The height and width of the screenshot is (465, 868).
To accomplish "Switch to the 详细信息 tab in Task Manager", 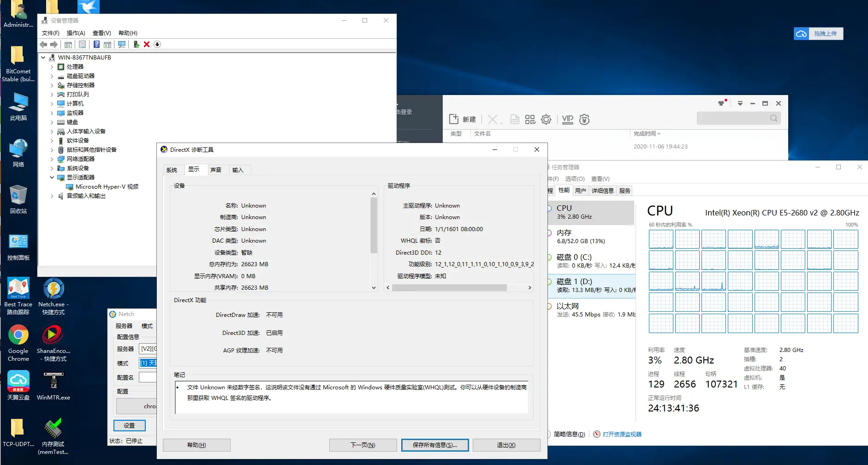I will click(x=603, y=191).
